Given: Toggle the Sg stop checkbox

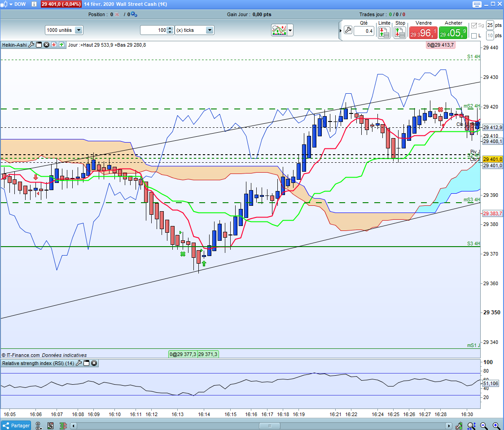Looking at the screenshot, I should tap(474, 26).
